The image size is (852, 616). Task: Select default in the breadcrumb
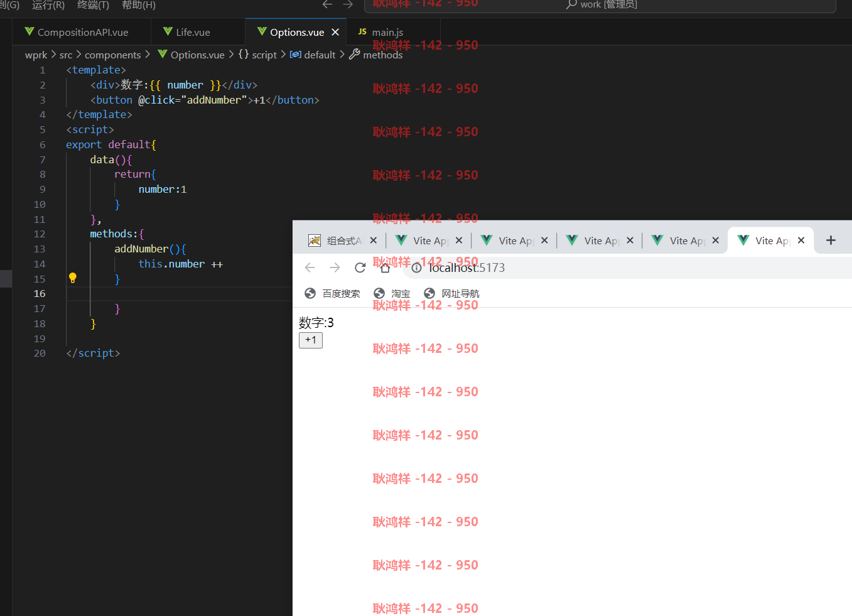tap(313, 55)
